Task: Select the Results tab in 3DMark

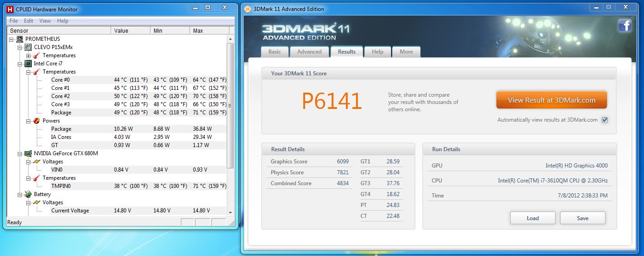Action: pyautogui.click(x=346, y=51)
